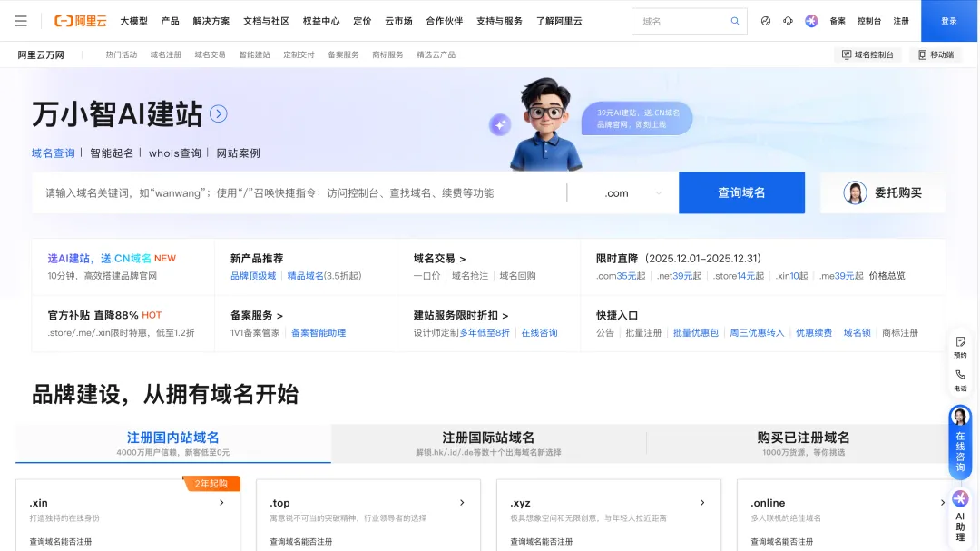Click 域名注册 in sub navigation
The image size is (980, 551).
coord(166,54)
